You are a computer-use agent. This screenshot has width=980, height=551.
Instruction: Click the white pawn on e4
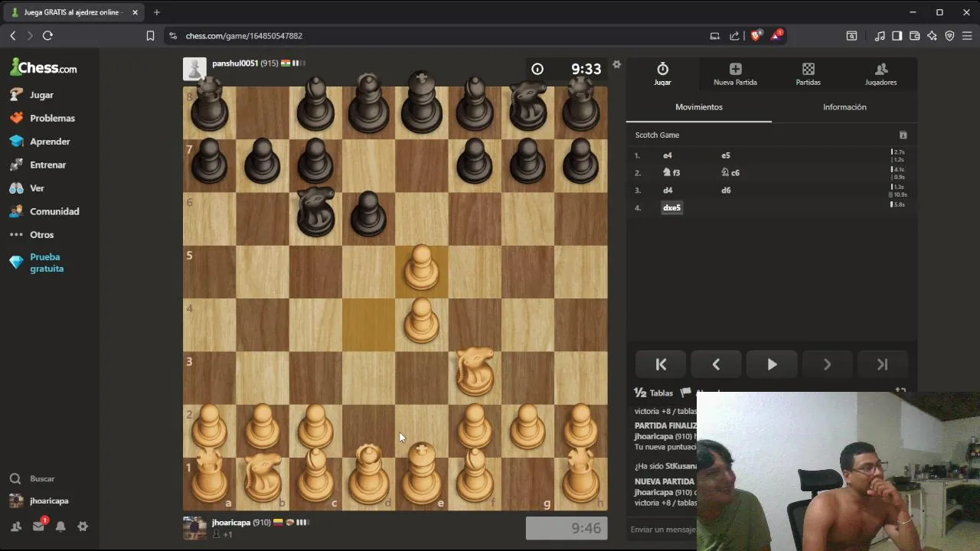click(x=421, y=321)
